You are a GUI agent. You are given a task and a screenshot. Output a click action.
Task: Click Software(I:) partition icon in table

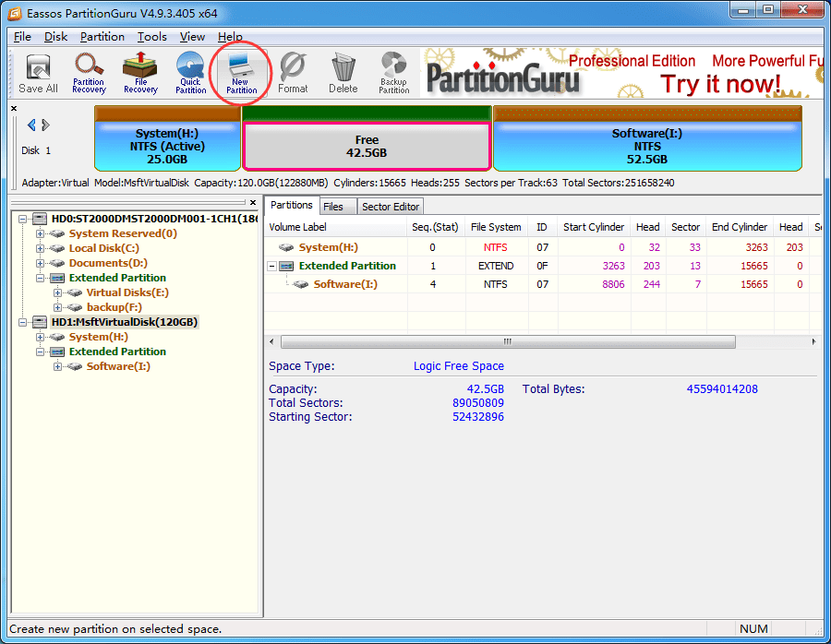[301, 284]
